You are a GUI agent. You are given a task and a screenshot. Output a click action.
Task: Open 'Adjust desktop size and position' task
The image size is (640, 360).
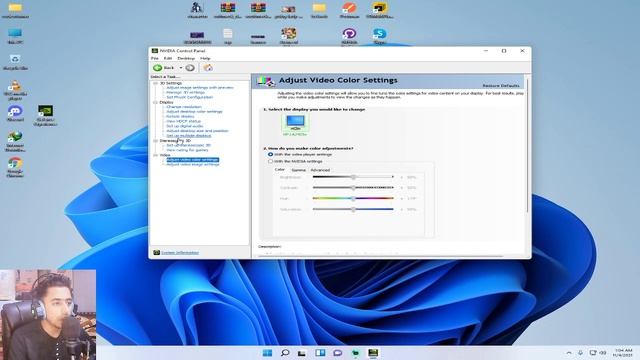click(x=197, y=131)
